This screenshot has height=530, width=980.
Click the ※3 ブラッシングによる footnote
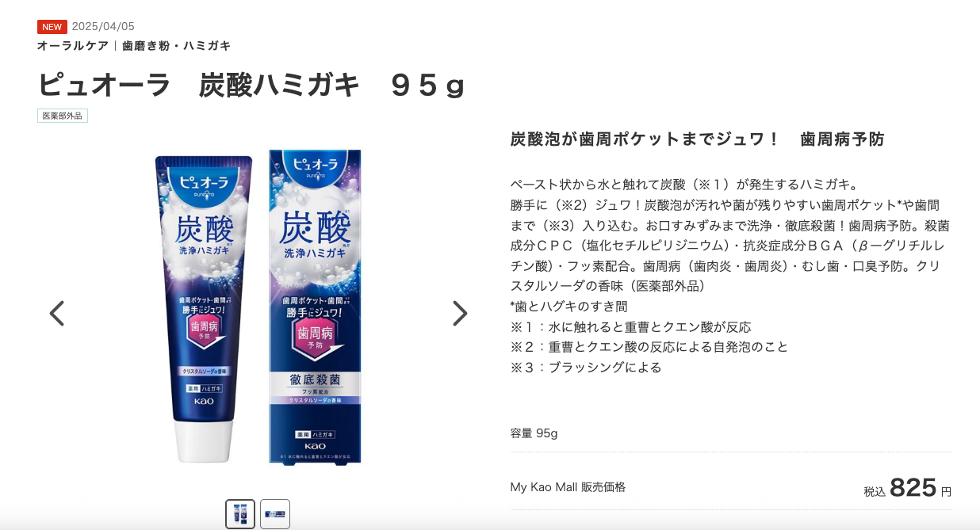(x=586, y=367)
